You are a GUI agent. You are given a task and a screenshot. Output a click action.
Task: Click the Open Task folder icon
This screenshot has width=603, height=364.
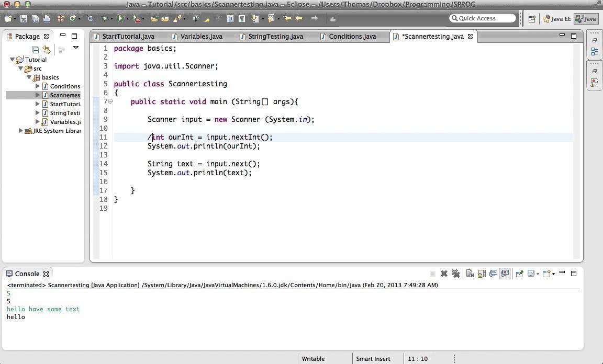165,18
